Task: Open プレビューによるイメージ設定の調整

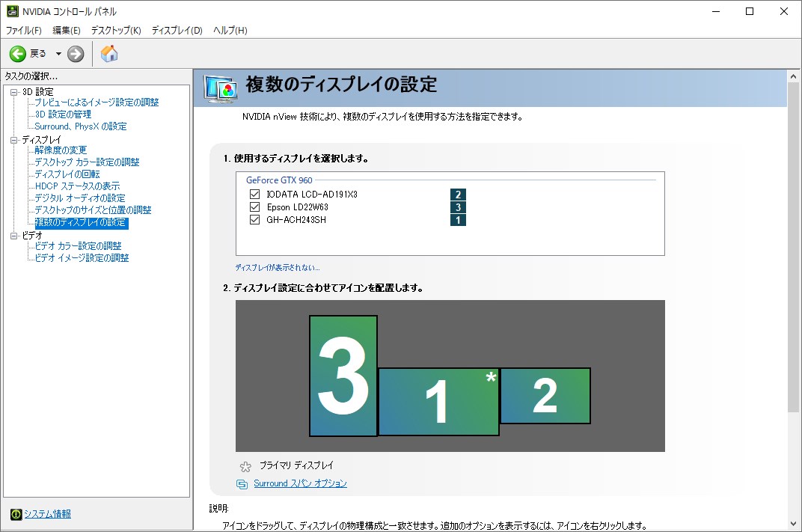Action: [x=97, y=103]
